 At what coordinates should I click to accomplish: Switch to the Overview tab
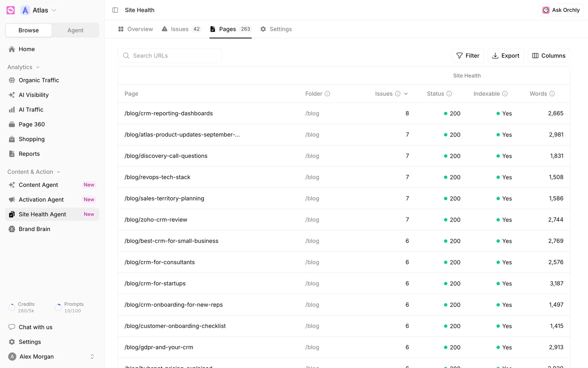click(x=135, y=29)
